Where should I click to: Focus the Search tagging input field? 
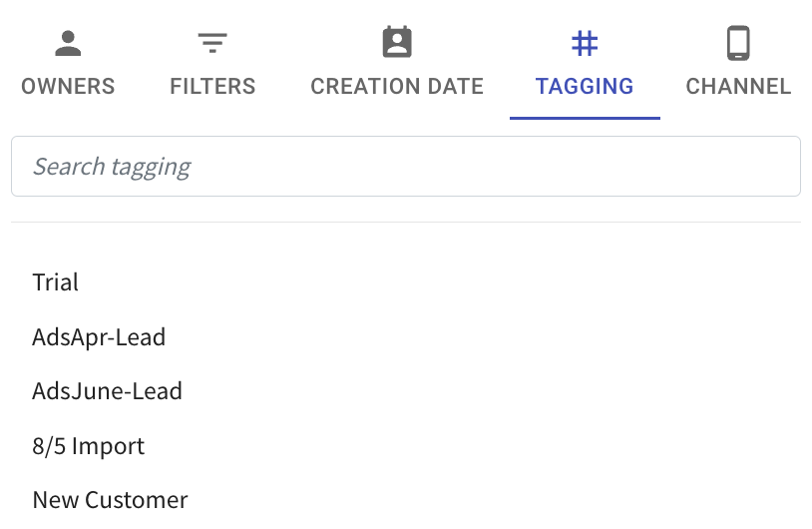[406, 167]
